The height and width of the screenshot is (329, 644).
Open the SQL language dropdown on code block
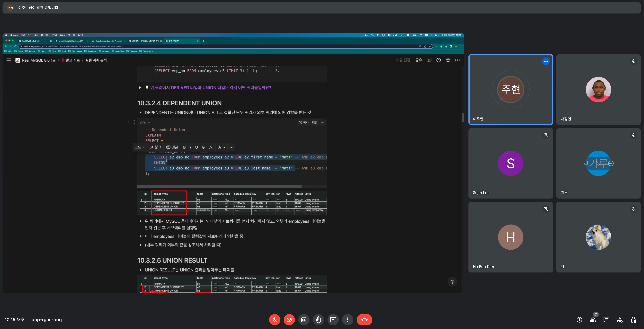coord(145,123)
